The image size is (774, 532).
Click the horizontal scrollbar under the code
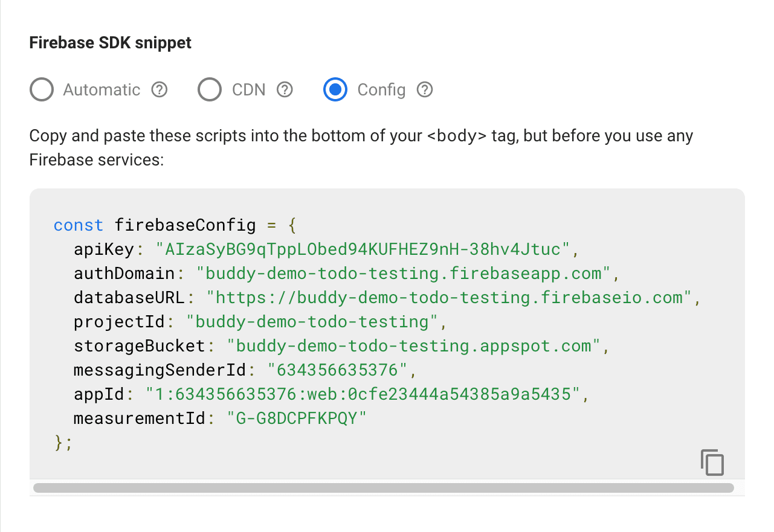click(x=383, y=488)
